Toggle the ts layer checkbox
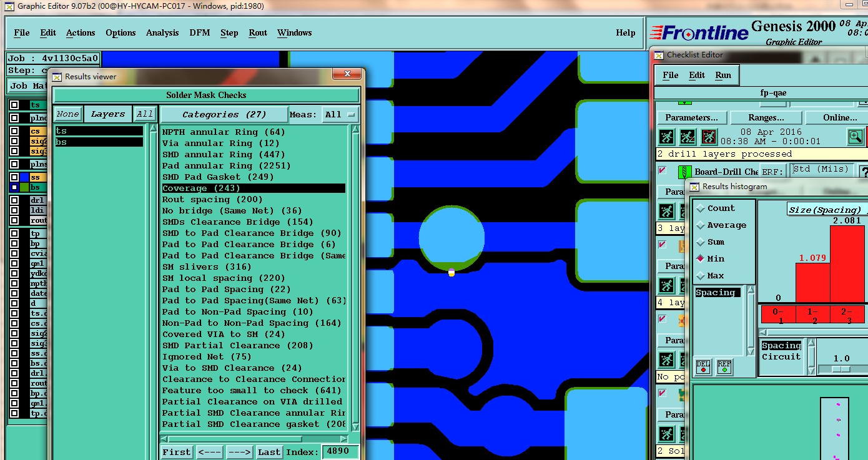The image size is (868, 460). (14, 105)
